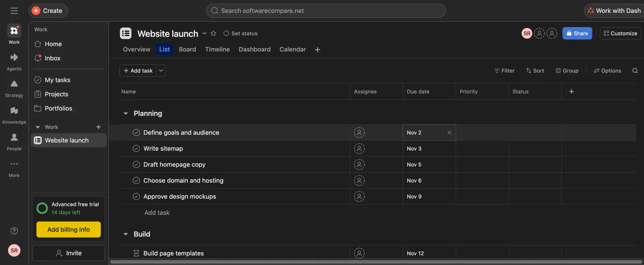This screenshot has width=644, height=265.
Task: Open the Group options menu
Action: coord(567,71)
